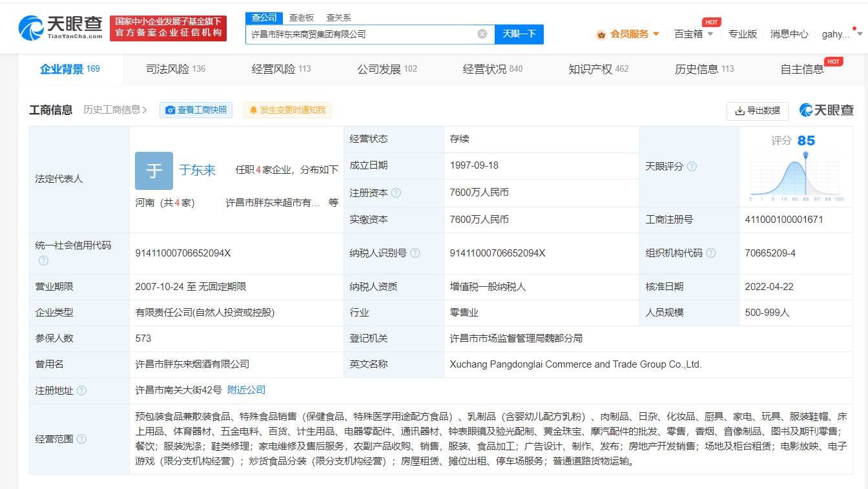Click inside the company search input field
The height and width of the screenshot is (489, 868).
[362, 34]
